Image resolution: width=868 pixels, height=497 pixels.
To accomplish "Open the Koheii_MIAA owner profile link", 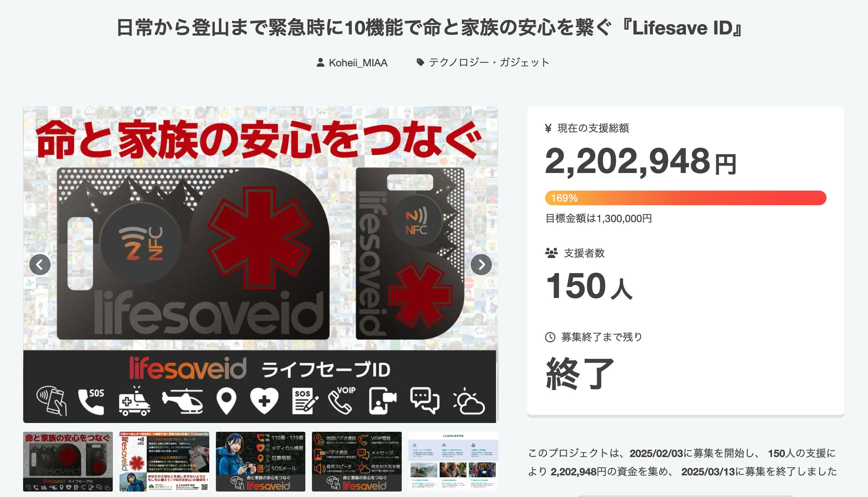I will click(x=358, y=63).
